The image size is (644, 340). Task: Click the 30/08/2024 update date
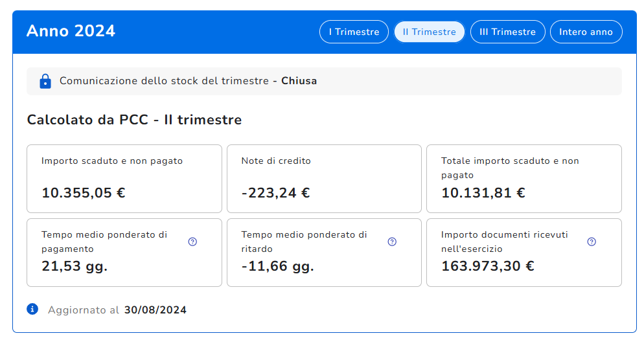(155, 310)
